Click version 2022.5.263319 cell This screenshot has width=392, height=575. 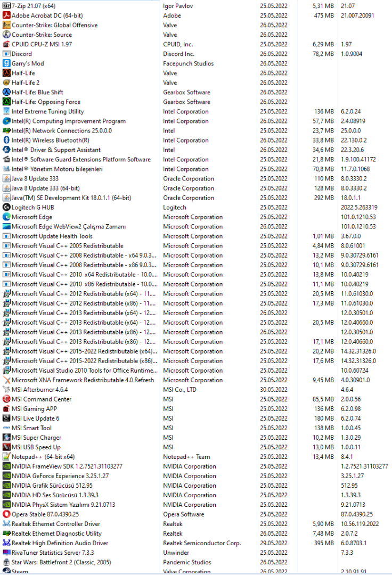[359, 207]
